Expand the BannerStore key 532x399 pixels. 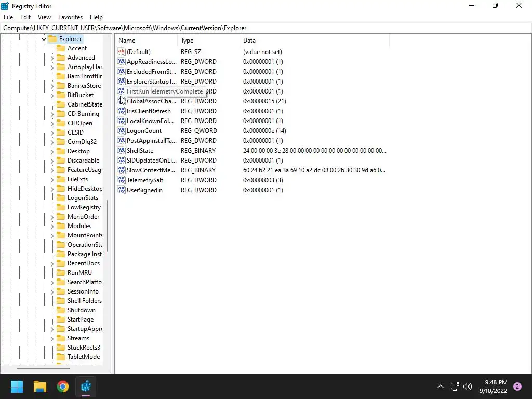pyautogui.click(x=52, y=86)
